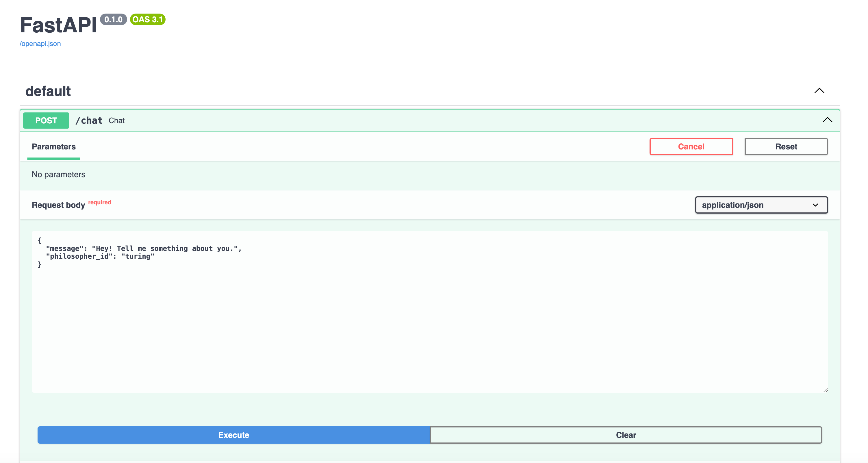Viewport: 868px width, 463px height.
Task: Click the default section title
Action: click(48, 91)
